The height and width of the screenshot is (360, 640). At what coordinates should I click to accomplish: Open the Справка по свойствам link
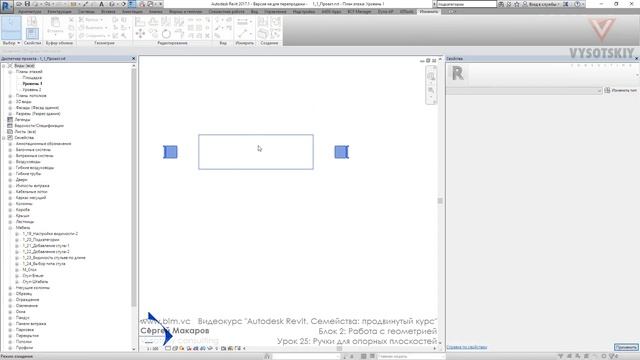point(467,347)
